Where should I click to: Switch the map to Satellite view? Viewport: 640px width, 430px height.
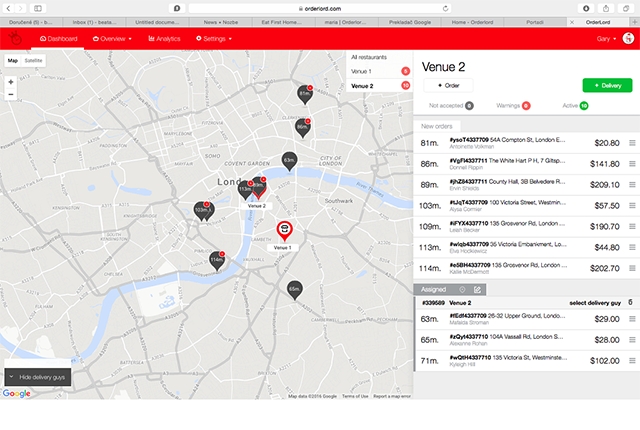[34, 61]
